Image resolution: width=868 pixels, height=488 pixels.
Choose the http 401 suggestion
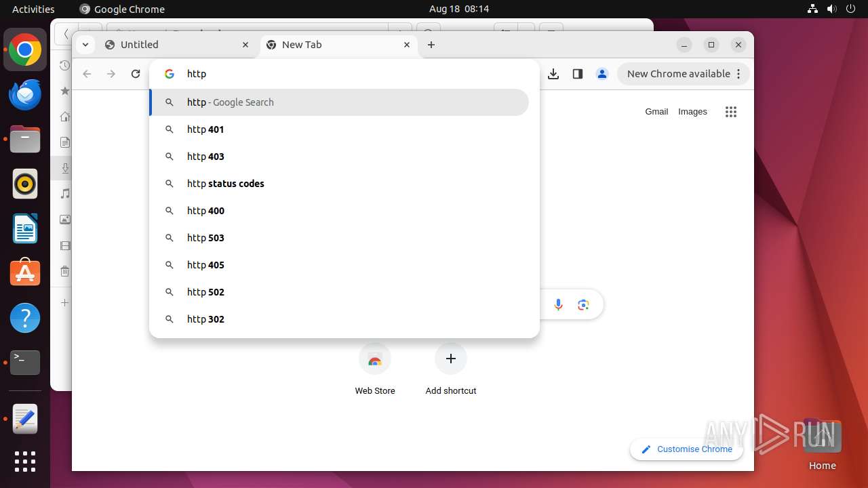tap(339, 129)
